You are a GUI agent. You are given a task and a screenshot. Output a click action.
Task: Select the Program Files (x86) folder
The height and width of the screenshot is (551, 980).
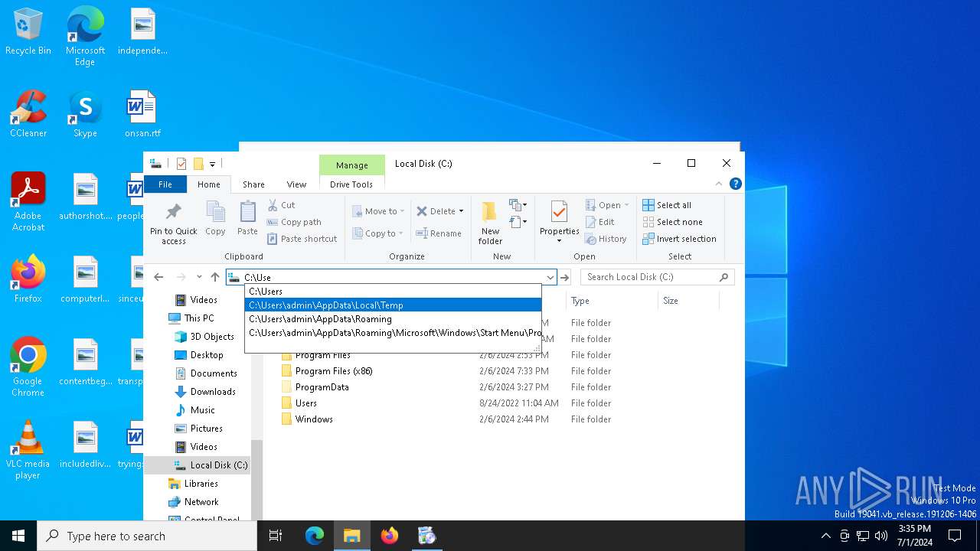tap(334, 371)
